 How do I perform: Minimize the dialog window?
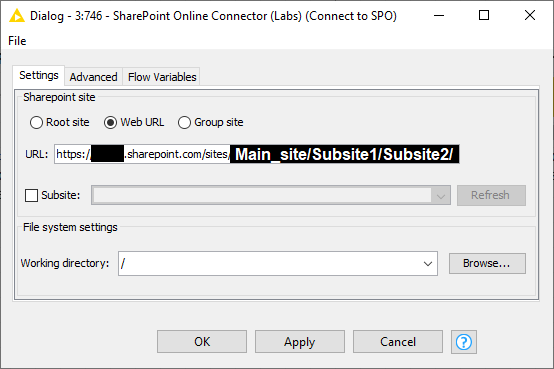(439, 16)
